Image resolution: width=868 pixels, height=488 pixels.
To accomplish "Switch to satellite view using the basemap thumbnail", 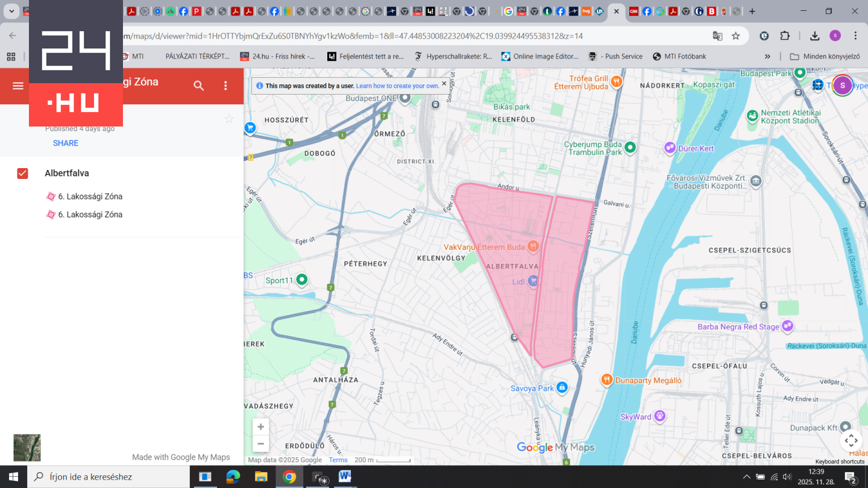I will point(27,448).
